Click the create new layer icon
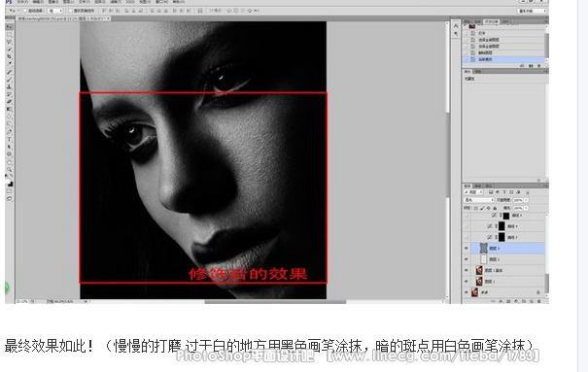 point(532,301)
